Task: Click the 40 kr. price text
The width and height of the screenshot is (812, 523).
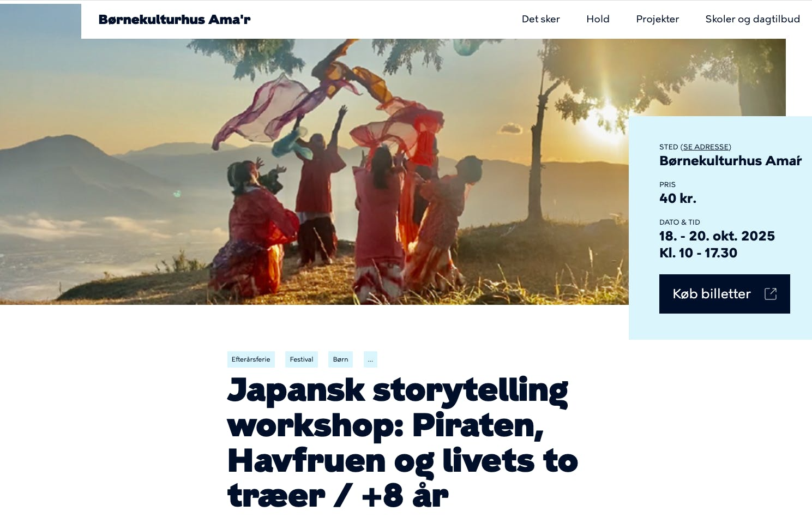Action: 678,199
